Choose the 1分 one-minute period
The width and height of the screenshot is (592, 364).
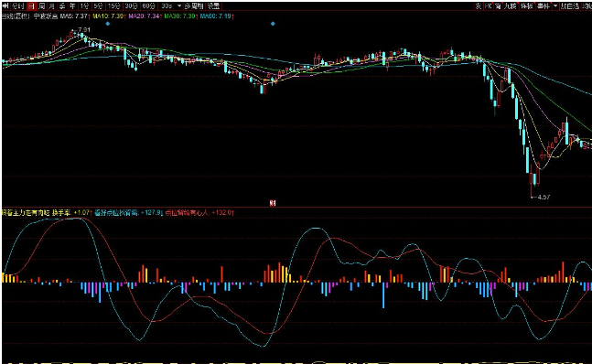(x=84, y=6)
